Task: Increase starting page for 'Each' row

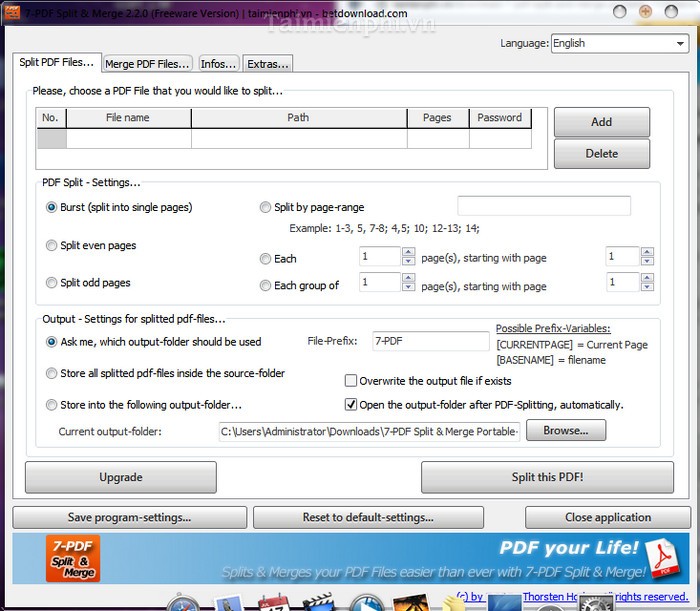Action: pyautogui.click(x=647, y=252)
